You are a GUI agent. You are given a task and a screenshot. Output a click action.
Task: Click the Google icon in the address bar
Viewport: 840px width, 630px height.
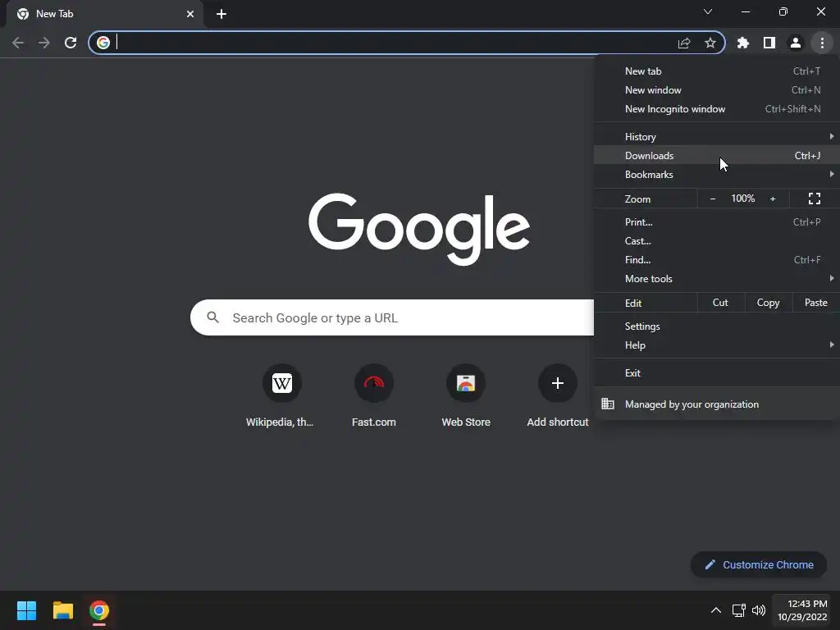click(103, 43)
